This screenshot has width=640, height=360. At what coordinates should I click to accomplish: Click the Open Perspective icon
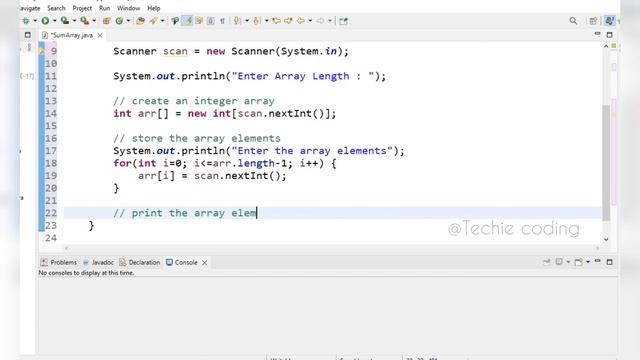click(593, 21)
